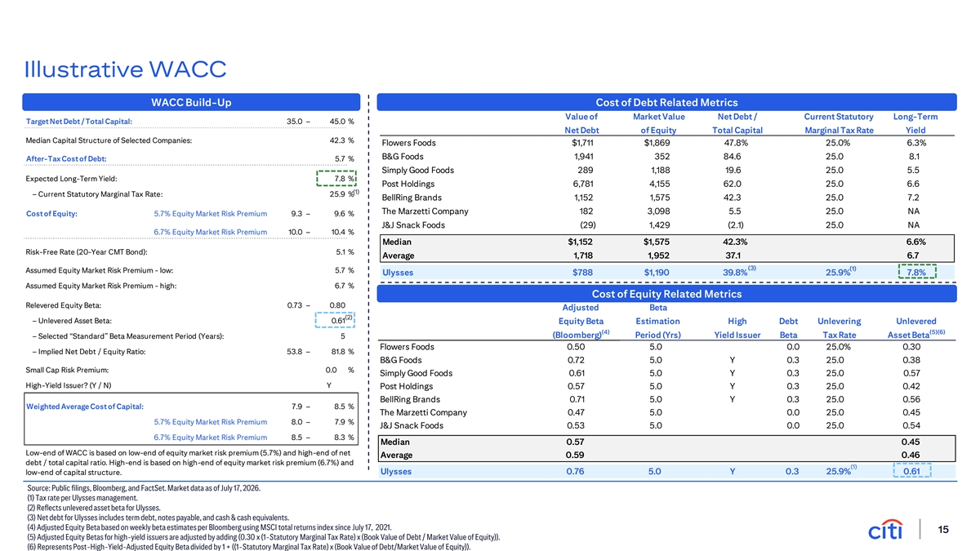Click 'Median Capital Structure of Selected Companies:' label
Image resolution: width=980 pixels, height=551 pixels.
click(109, 140)
